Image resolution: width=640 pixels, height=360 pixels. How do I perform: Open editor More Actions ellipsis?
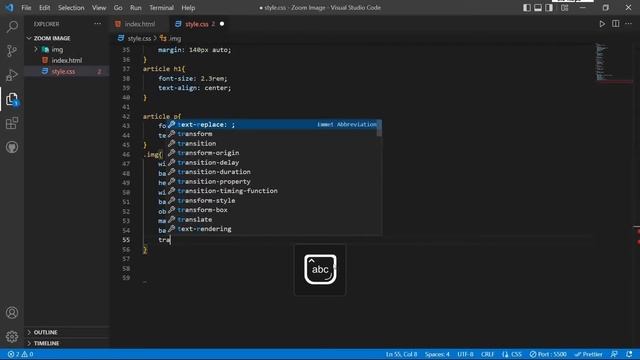coord(629,24)
